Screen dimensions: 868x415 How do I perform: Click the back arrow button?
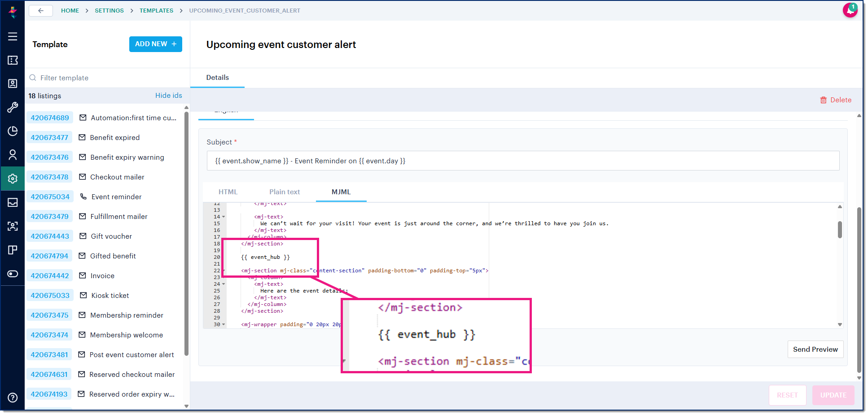click(41, 10)
